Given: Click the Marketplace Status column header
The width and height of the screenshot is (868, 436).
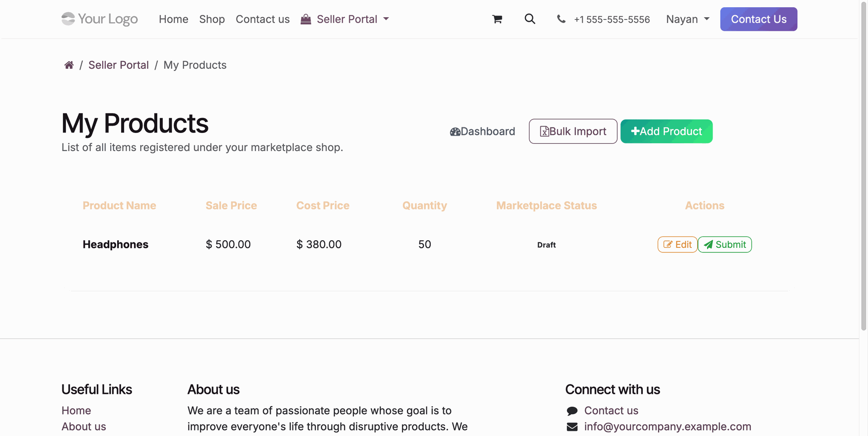Looking at the screenshot, I should (547, 206).
